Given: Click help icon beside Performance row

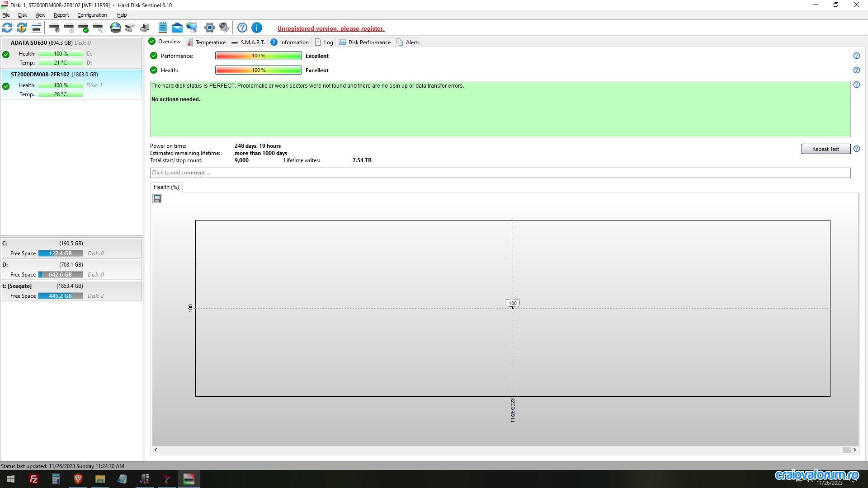Looking at the screenshot, I should [856, 56].
